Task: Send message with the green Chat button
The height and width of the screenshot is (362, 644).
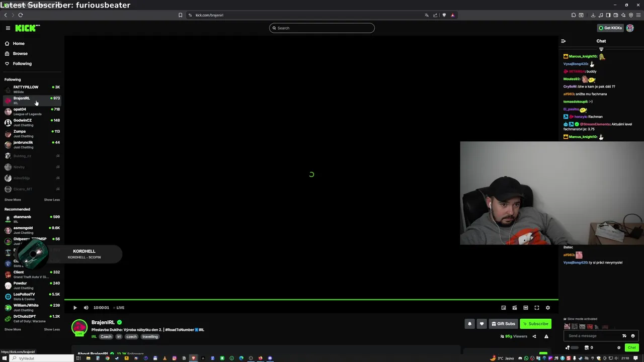Action: [631, 347]
